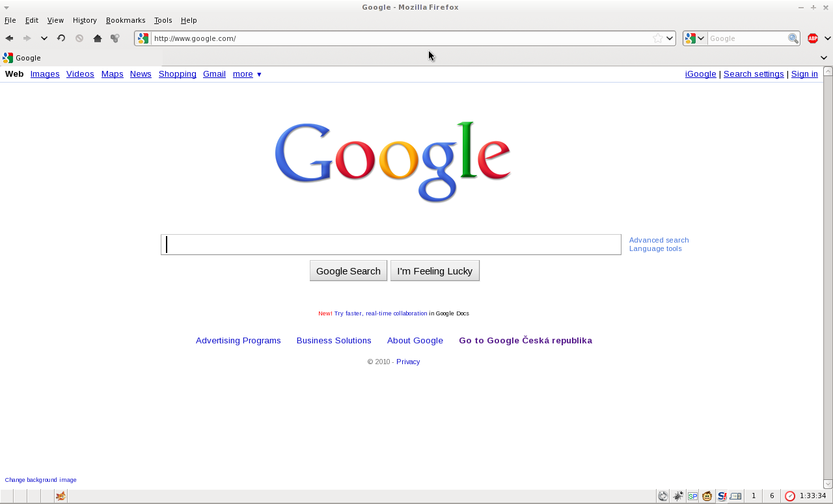
Task: Click the vertical scrollbar track
Action: pyautogui.click(x=828, y=278)
